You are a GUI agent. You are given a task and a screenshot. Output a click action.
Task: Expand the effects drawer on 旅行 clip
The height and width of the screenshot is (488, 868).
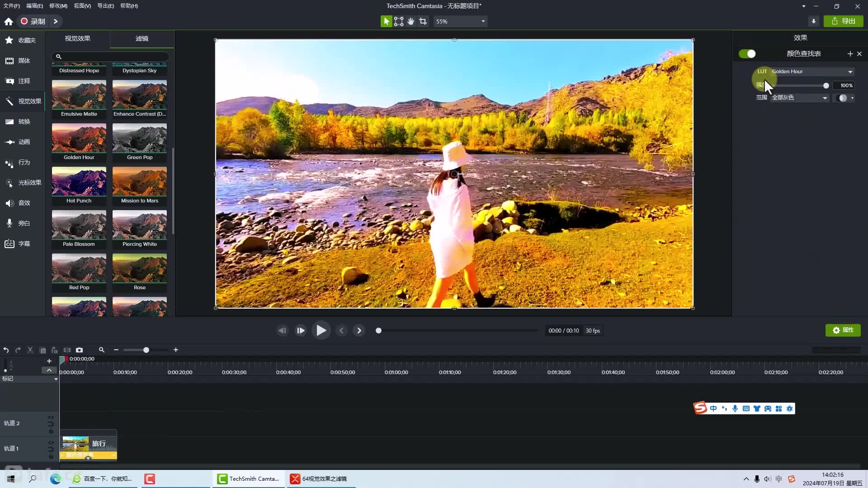88,458
